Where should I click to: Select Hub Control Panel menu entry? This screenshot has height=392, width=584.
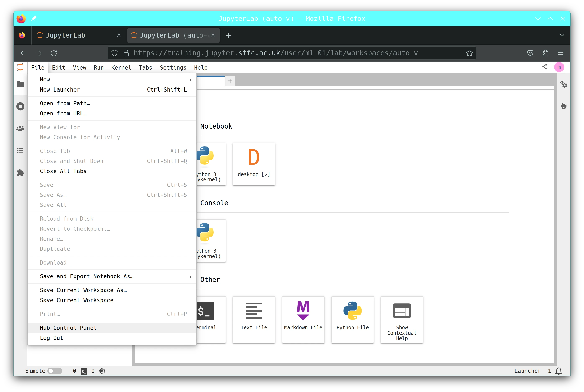coord(68,328)
